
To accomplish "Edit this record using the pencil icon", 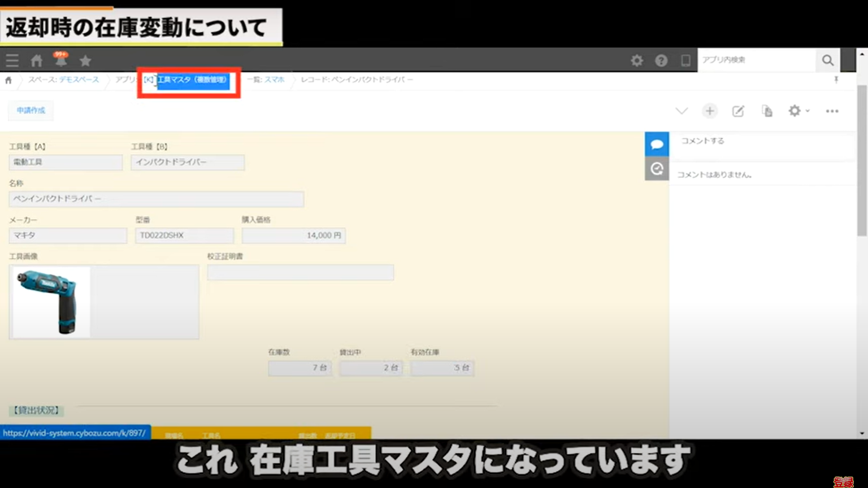I will (738, 111).
